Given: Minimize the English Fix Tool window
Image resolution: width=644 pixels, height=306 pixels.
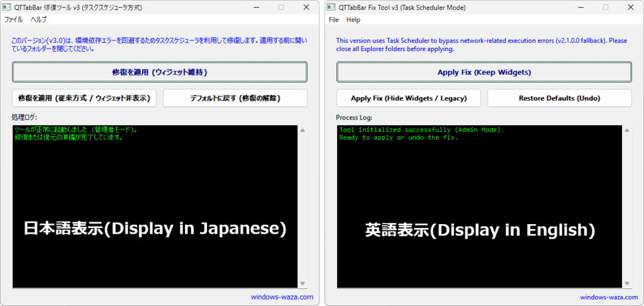Looking at the screenshot, I should coord(580,7).
